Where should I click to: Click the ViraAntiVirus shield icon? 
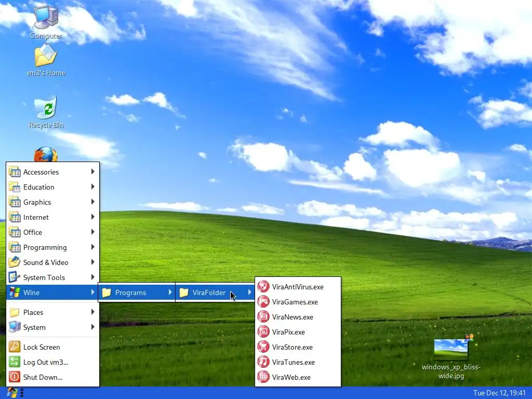[263, 287]
